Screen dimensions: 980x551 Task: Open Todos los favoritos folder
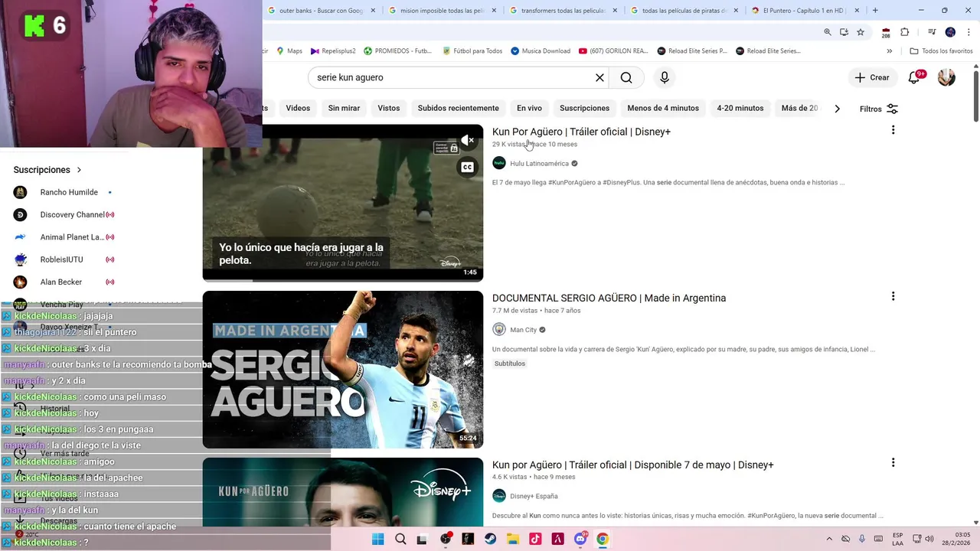(941, 51)
